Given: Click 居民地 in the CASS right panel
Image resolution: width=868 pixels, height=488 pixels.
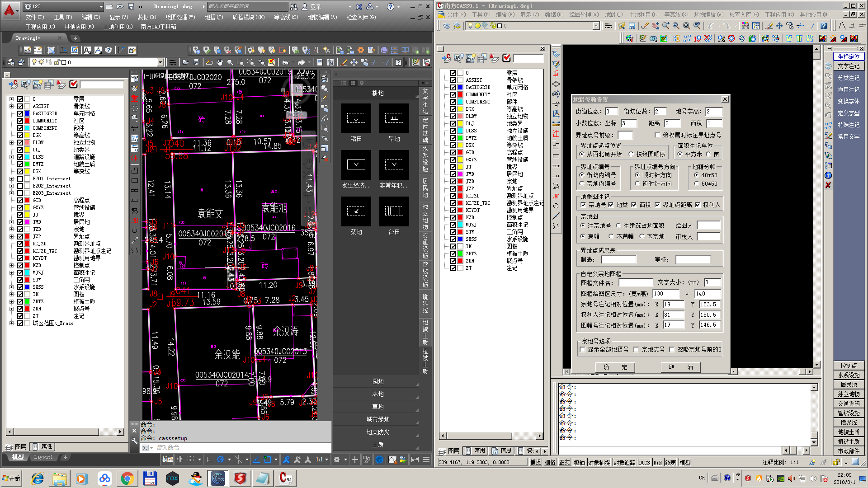Looking at the screenshot, I should (x=849, y=385).
